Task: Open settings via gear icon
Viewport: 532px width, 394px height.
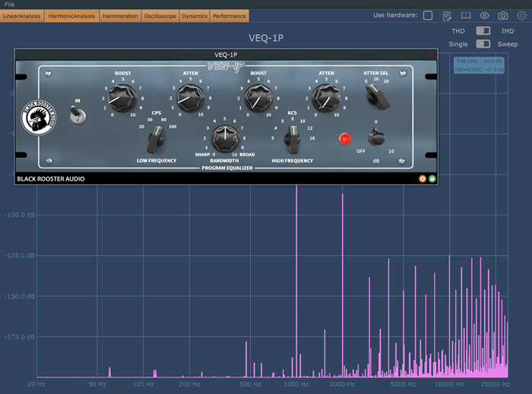Action: (x=521, y=15)
